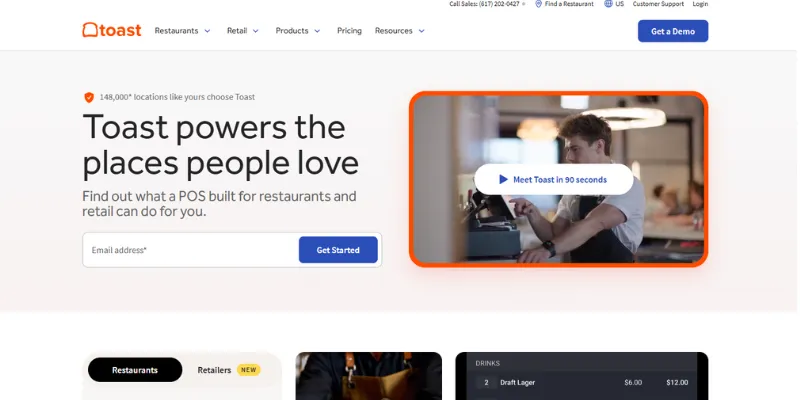Click the NEW badge beside Retailers
Image resolution: width=800 pixels, height=400 pixels.
(248, 370)
